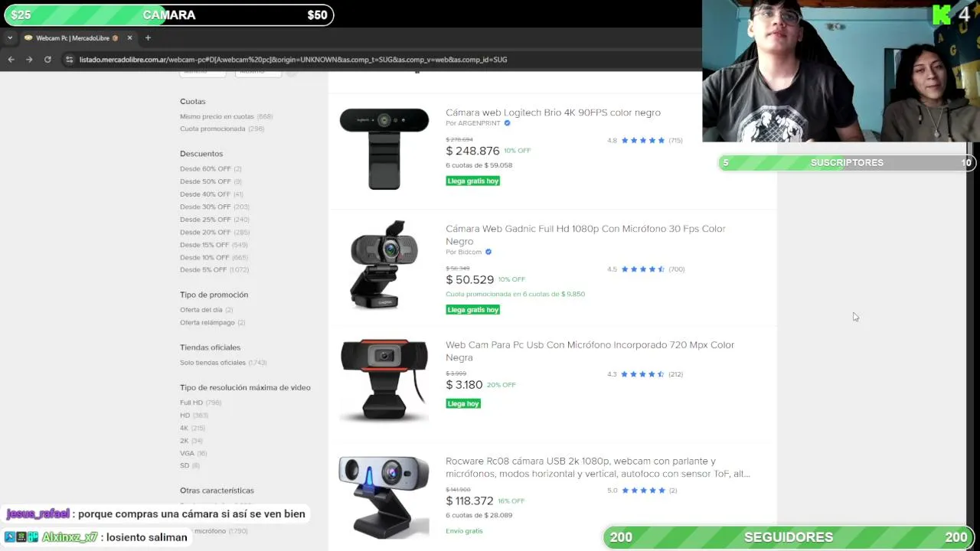This screenshot has width=980, height=551.
Task: Click the star rating of 720 Mpx webcam
Action: [x=643, y=374]
